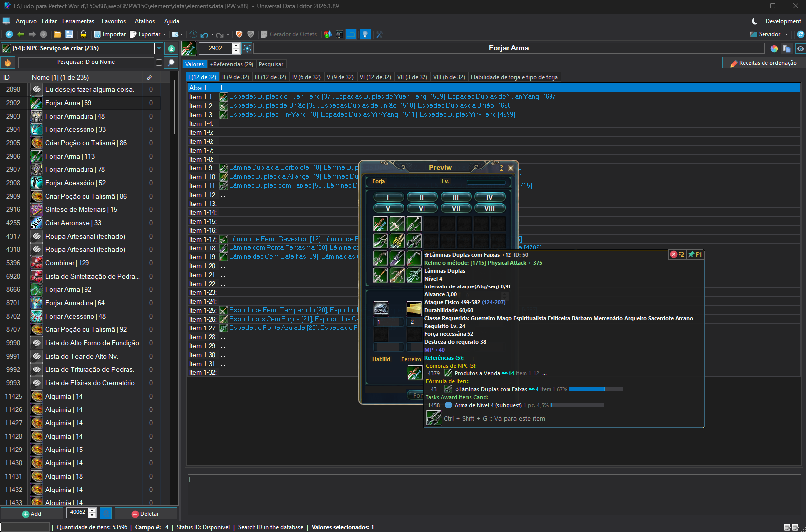The image size is (806, 532).
Task: Open the Servidor dropdown
Action: (x=786, y=35)
